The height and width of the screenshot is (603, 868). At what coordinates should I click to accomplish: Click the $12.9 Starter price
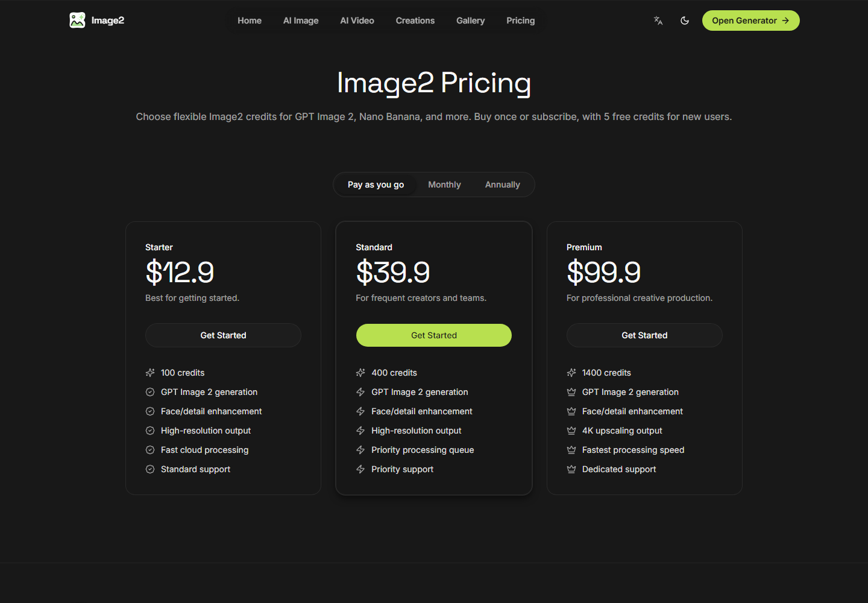pos(180,272)
